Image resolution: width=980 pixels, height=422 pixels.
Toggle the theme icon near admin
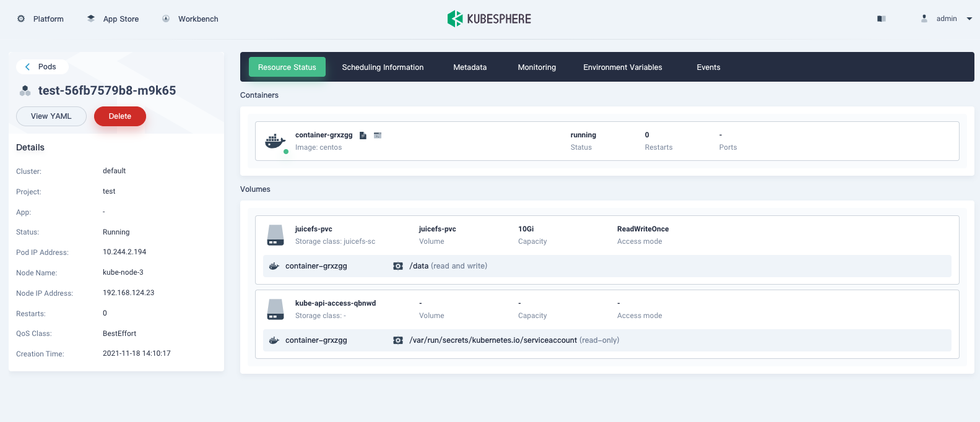click(882, 19)
